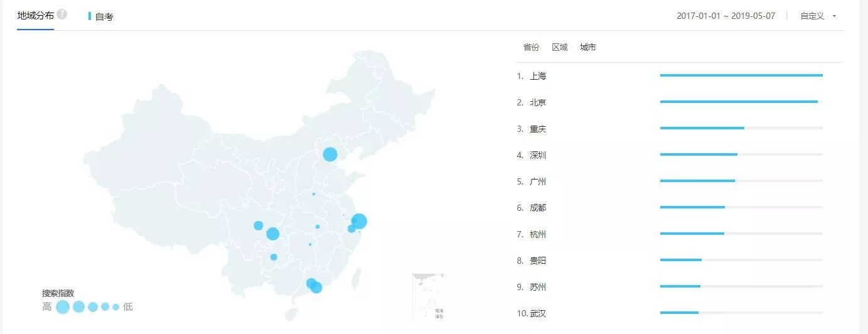The height and width of the screenshot is (334, 868).
Task: Click the 北京 ranking row label
Action: [x=538, y=102]
